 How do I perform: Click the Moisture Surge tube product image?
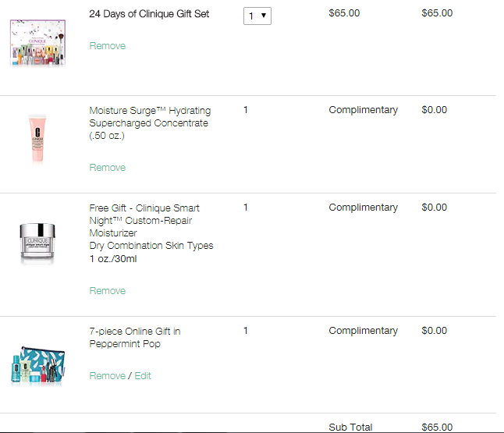(38, 137)
